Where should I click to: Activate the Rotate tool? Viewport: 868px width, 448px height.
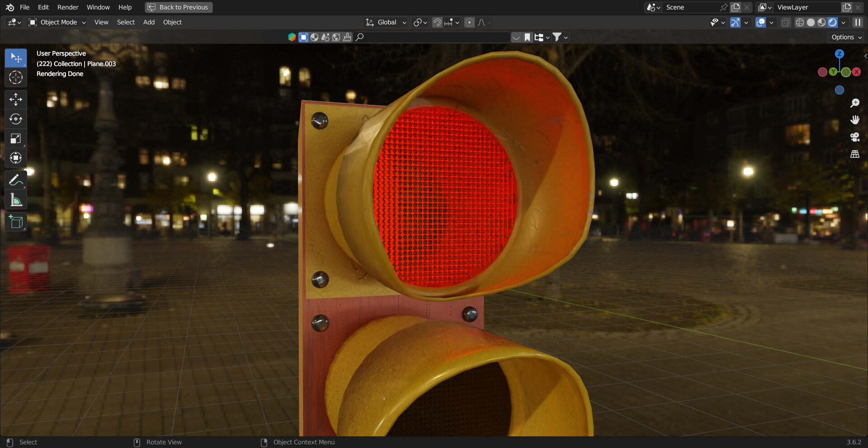16,119
